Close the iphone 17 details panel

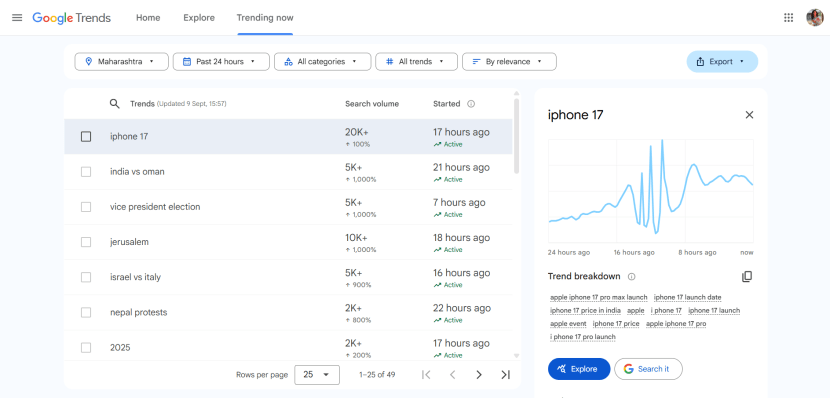749,115
